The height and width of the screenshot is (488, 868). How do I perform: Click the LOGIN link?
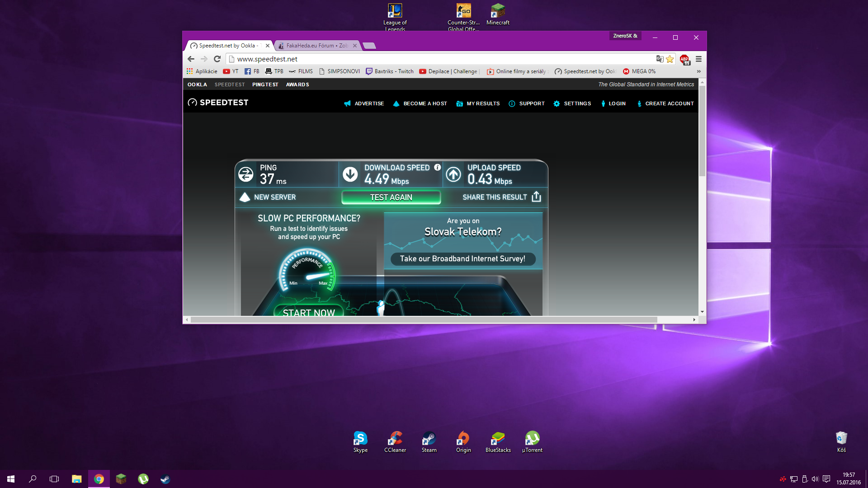click(613, 103)
